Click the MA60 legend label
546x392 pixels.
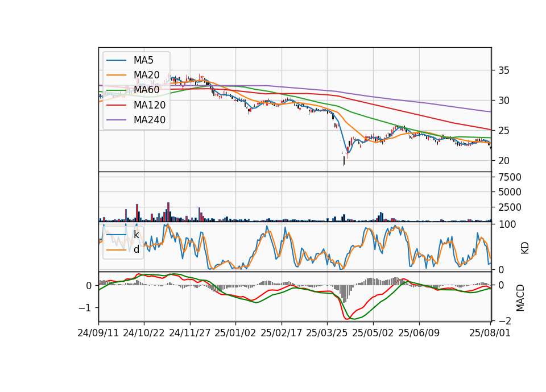pyautogui.click(x=146, y=90)
